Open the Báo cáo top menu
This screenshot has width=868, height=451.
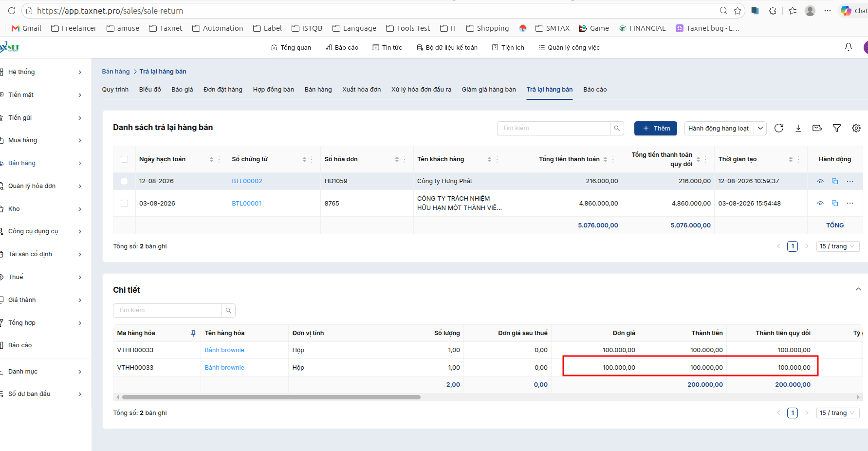click(x=342, y=47)
